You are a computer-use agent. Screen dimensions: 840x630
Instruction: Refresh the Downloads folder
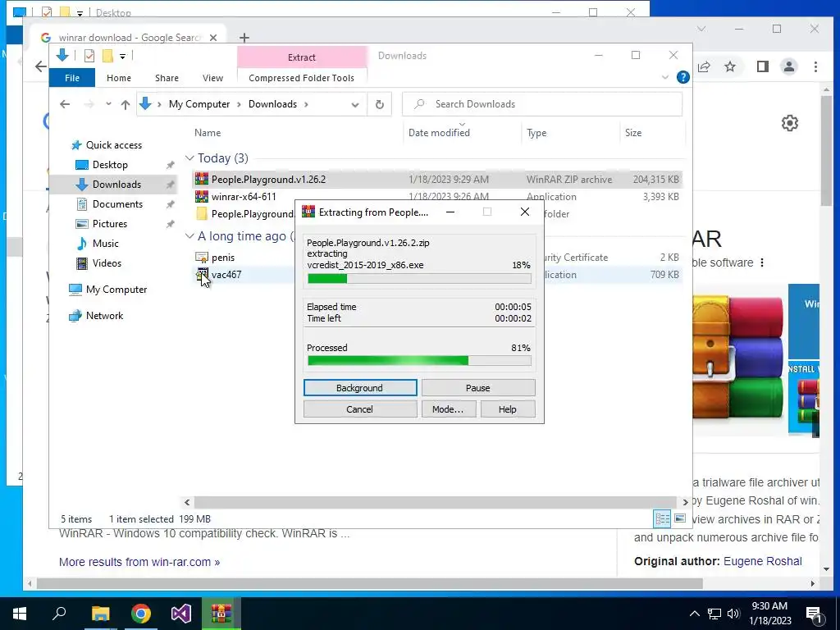click(379, 104)
